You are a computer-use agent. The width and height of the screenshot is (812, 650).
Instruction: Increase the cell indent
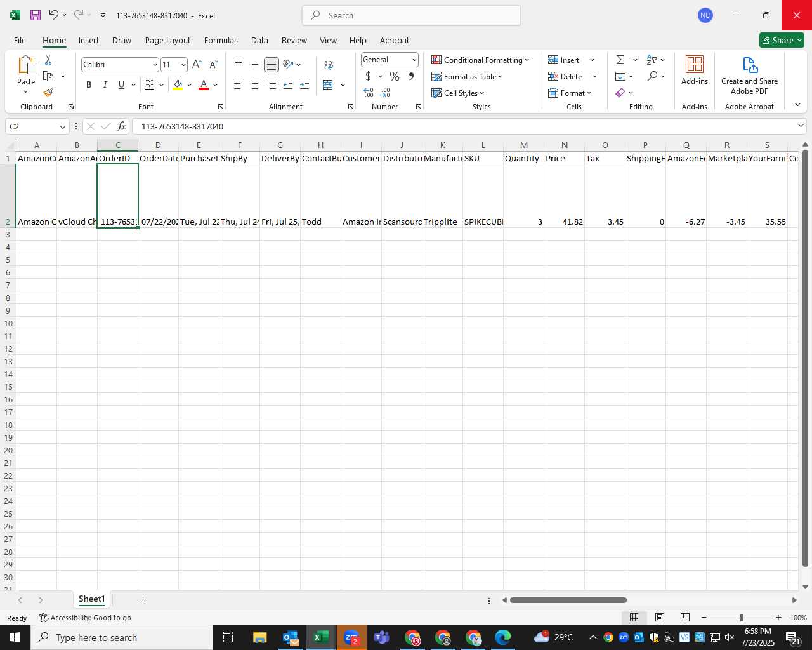coord(304,84)
